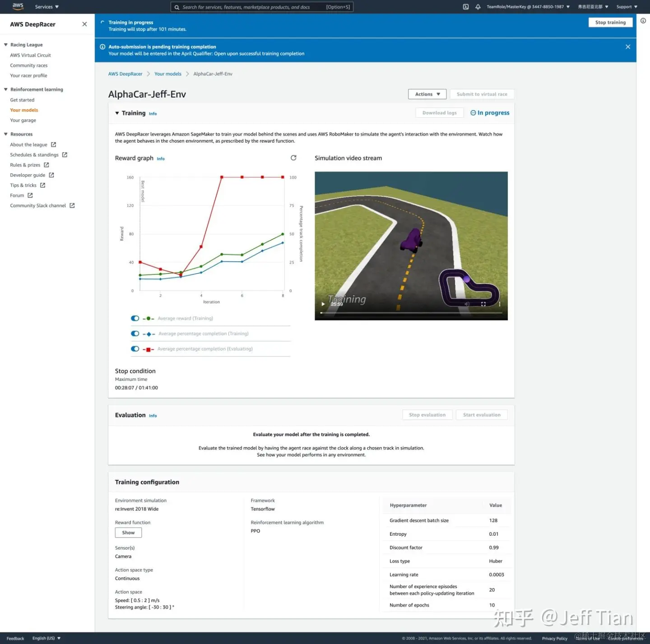The width and height of the screenshot is (650, 644).
Task: Select the Loss type value Huber
Action: [496, 561]
